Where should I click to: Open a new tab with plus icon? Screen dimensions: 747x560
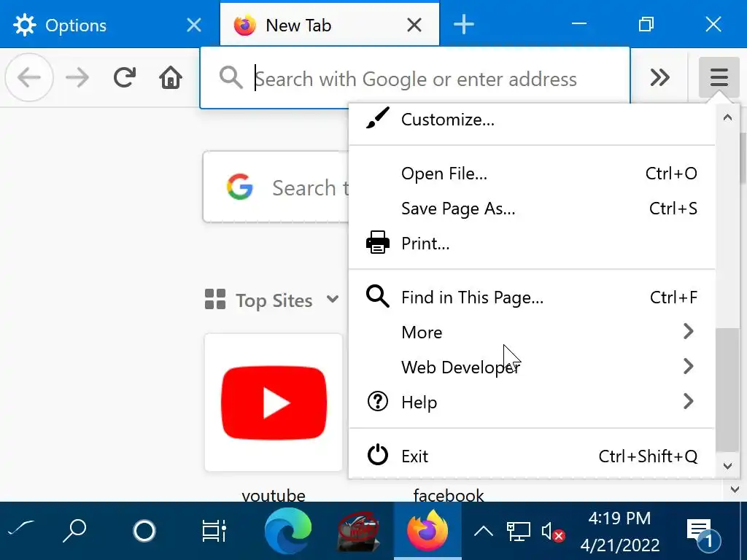coord(463,24)
